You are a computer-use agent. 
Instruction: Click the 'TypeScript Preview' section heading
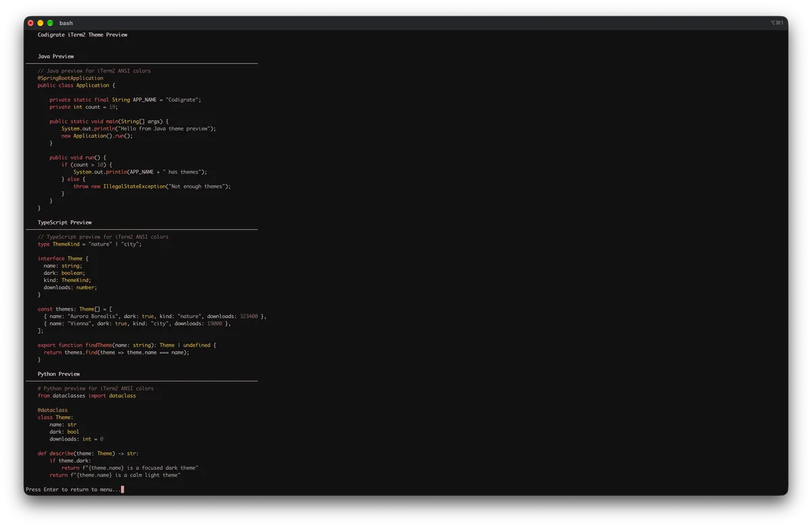(65, 222)
